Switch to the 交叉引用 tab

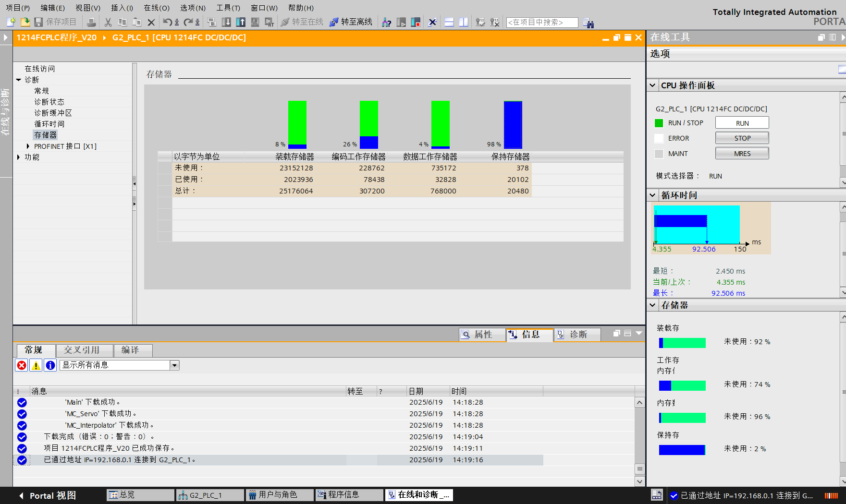(x=84, y=350)
